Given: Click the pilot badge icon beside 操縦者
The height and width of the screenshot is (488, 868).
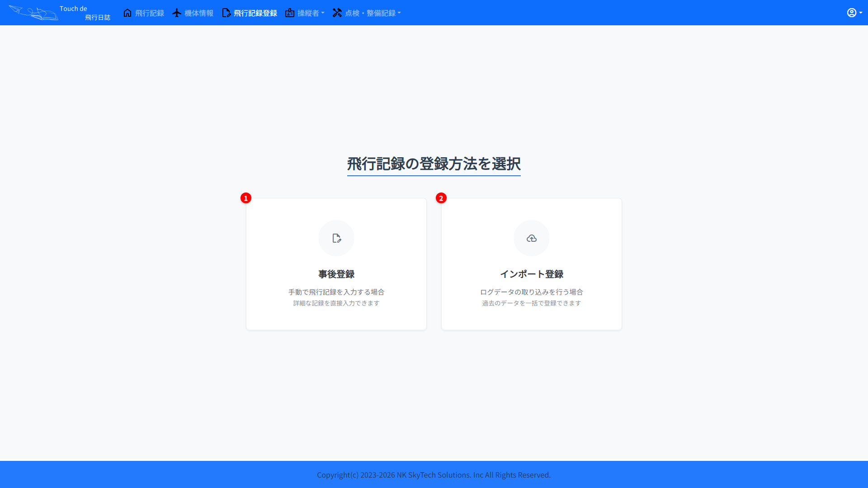Looking at the screenshot, I should (x=290, y=13).
